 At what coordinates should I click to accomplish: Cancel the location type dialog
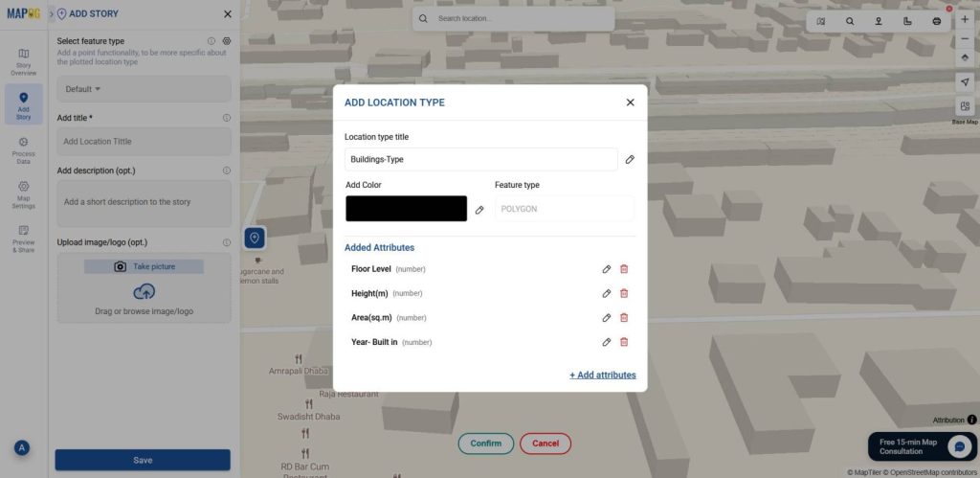[545, 444]
